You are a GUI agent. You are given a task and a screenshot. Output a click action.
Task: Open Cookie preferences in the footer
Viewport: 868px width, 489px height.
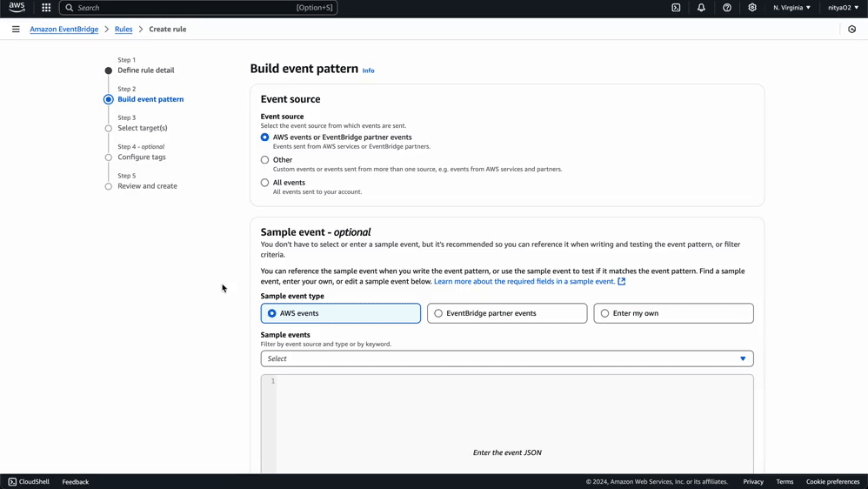pyautogui.click(x=832, y=482)
